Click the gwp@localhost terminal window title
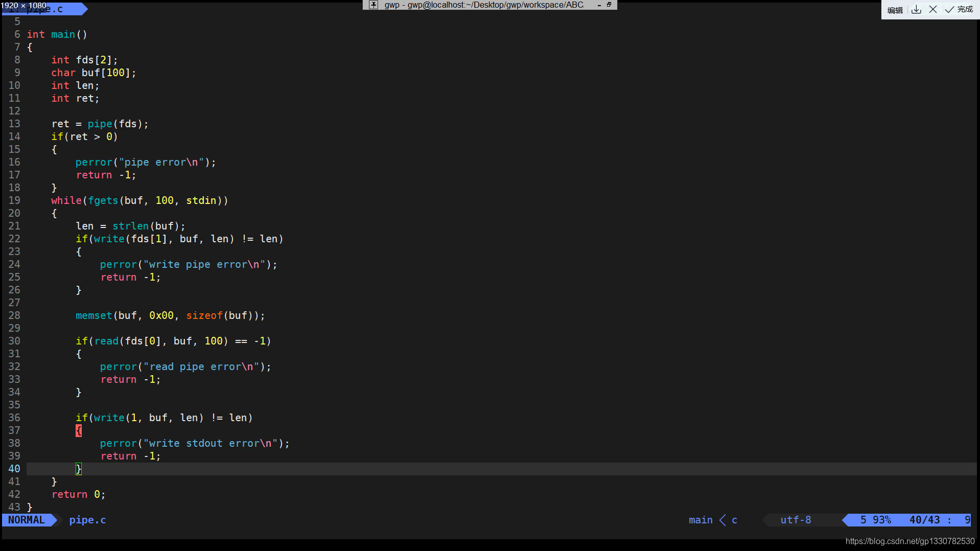980x551 pixels. click(484, 5)
